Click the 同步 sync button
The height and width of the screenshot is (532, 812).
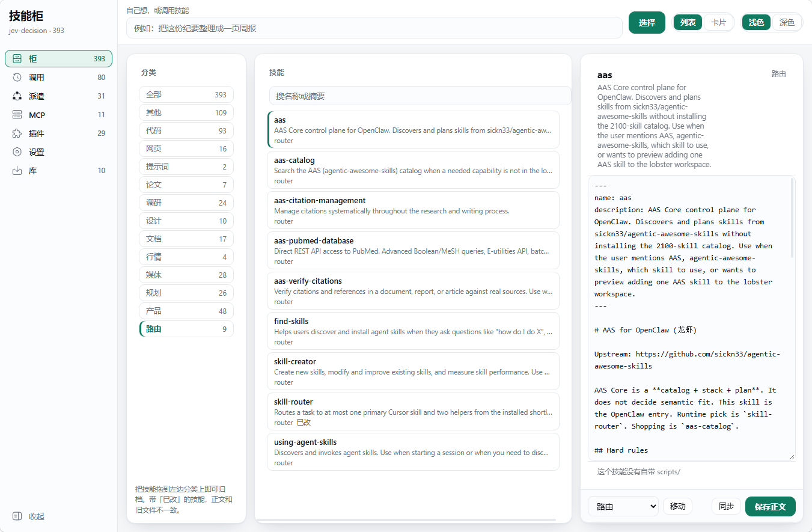(726, 506)
